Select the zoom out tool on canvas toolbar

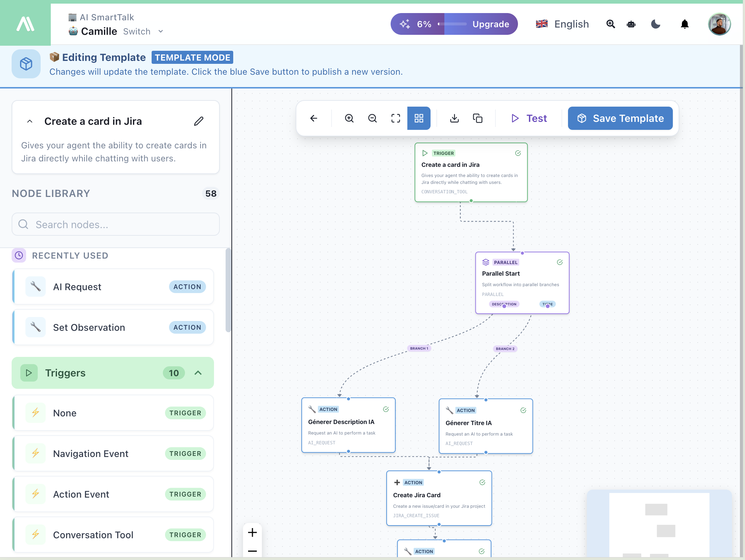(372, 118)
